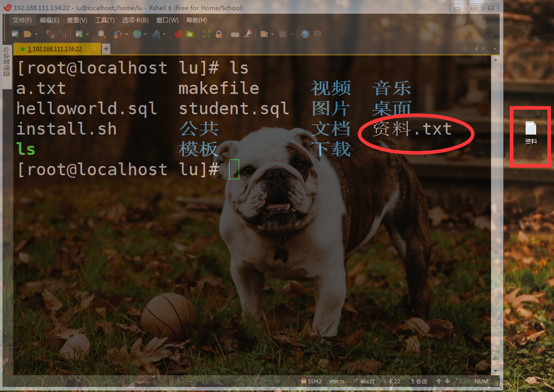Minimize the Xshell window
This screenshot has height=392, width=554.
pos(457,8)
